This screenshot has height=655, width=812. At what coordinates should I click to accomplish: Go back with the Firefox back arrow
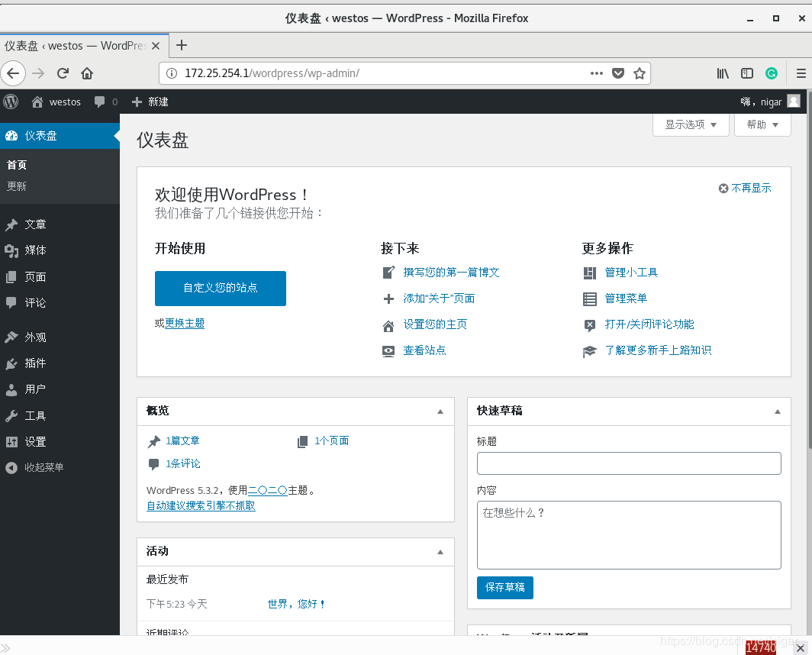tap(14, 73)
